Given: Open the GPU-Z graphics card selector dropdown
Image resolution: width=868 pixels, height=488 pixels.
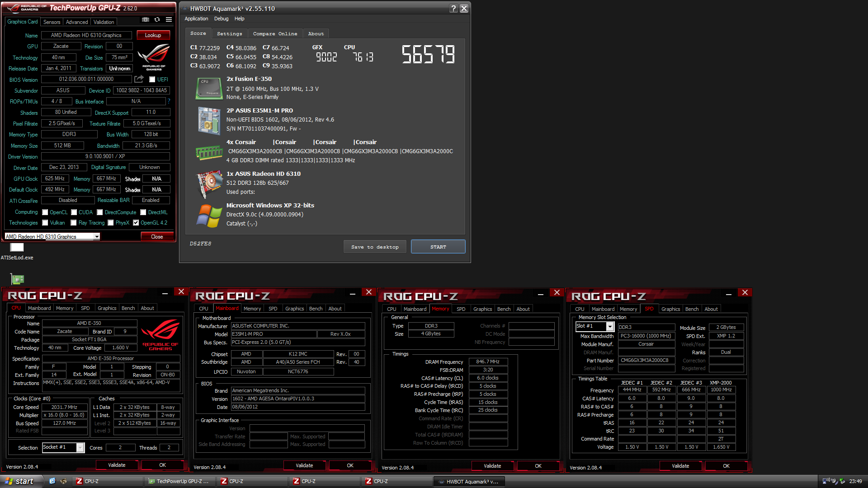Looking at the screenshot, I should point(97,236).
